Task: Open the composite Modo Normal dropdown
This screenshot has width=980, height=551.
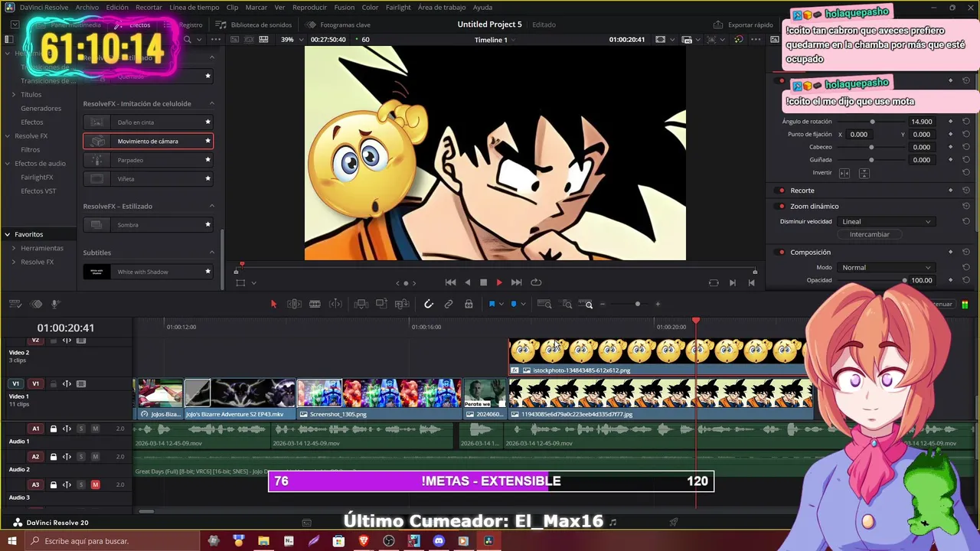Action: click(x=886, y=267)
